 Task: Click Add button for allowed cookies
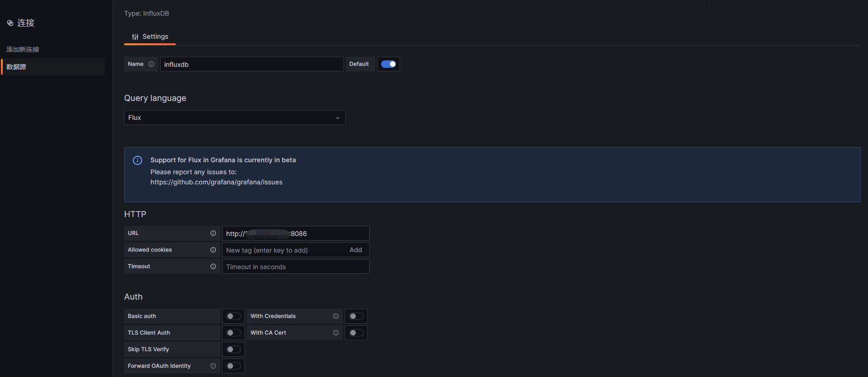tap(356, 250)
